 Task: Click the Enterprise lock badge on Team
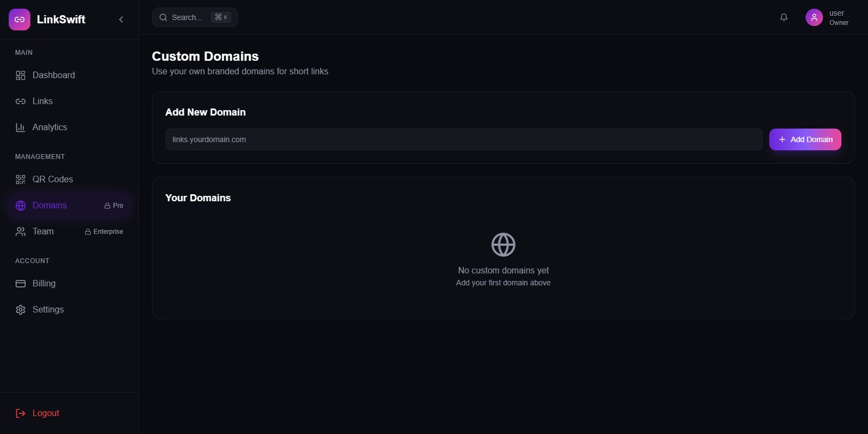104,232
